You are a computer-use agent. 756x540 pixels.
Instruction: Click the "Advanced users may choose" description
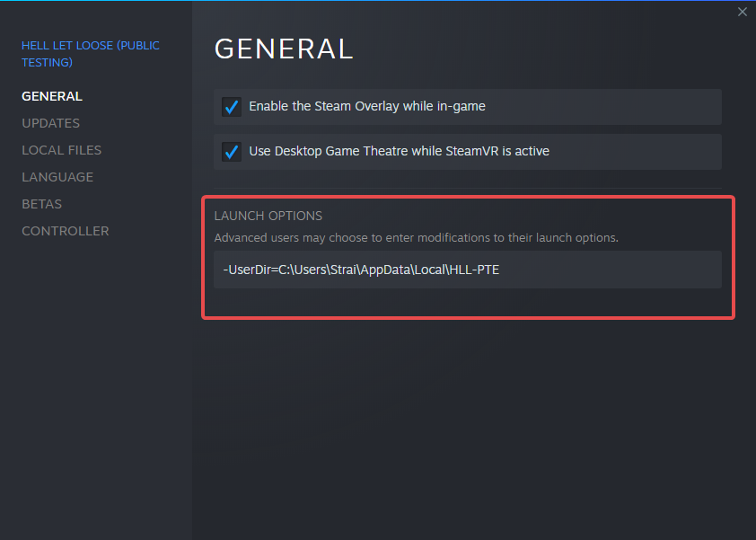coord(416,238)
